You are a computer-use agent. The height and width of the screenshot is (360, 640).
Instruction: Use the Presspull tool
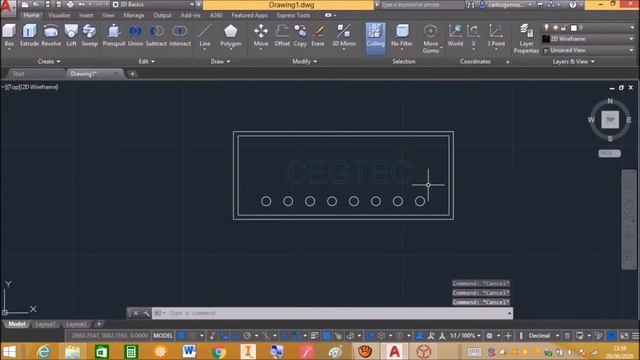point(114,35)
